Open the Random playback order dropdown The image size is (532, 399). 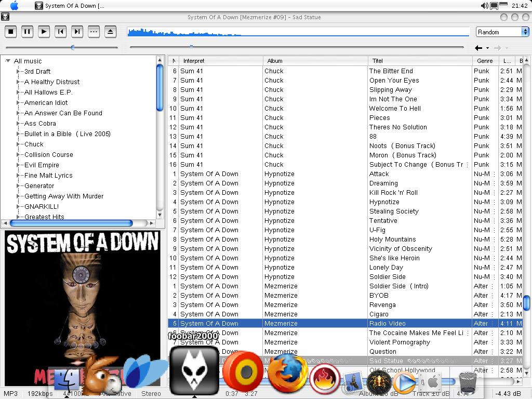click(502, 32)
